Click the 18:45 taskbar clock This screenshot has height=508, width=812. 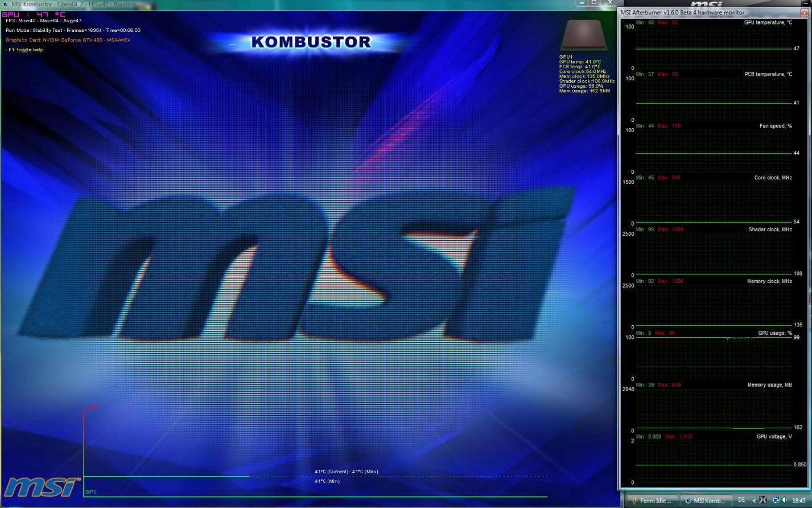pos(799,501)
